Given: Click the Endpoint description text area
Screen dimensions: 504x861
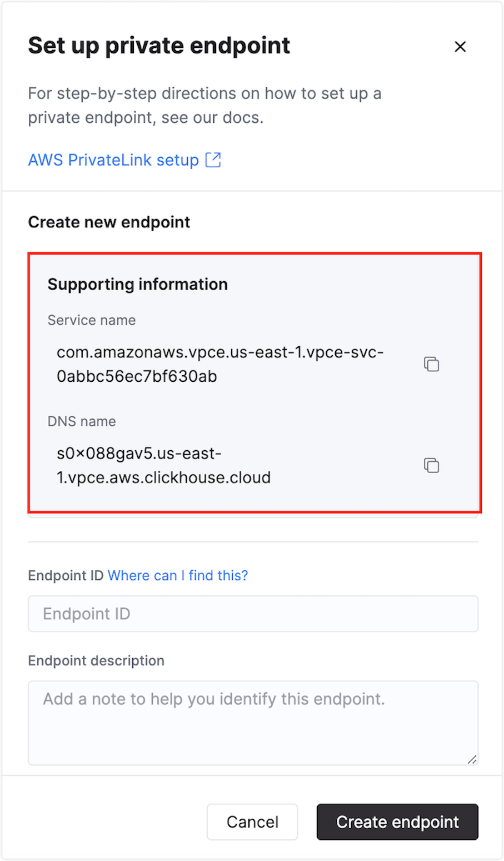Looking at the screenshot, I should (x=253, y=723).
